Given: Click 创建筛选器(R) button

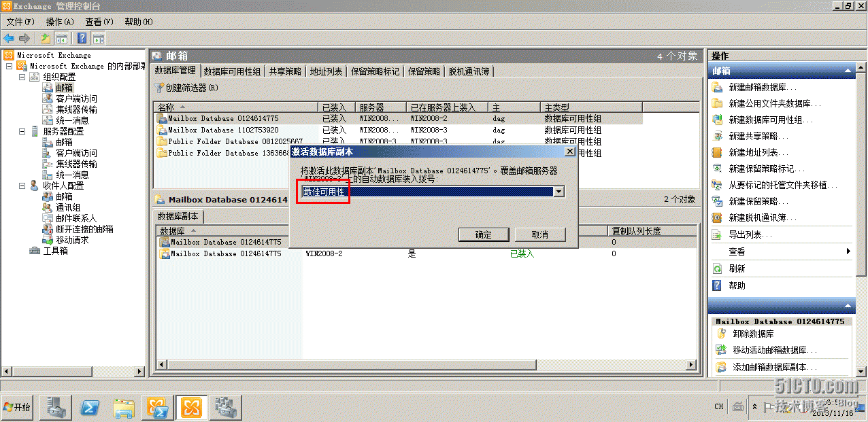Looking at the screenshot, I should 186,88.
